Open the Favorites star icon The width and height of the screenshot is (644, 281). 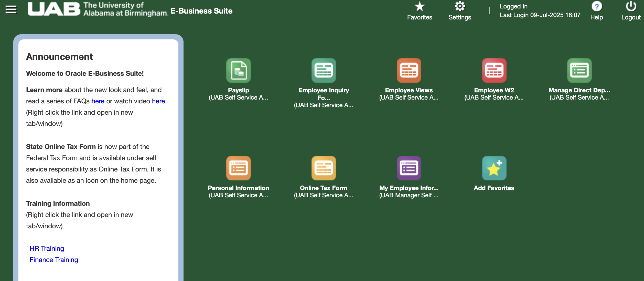pos(420,6)
